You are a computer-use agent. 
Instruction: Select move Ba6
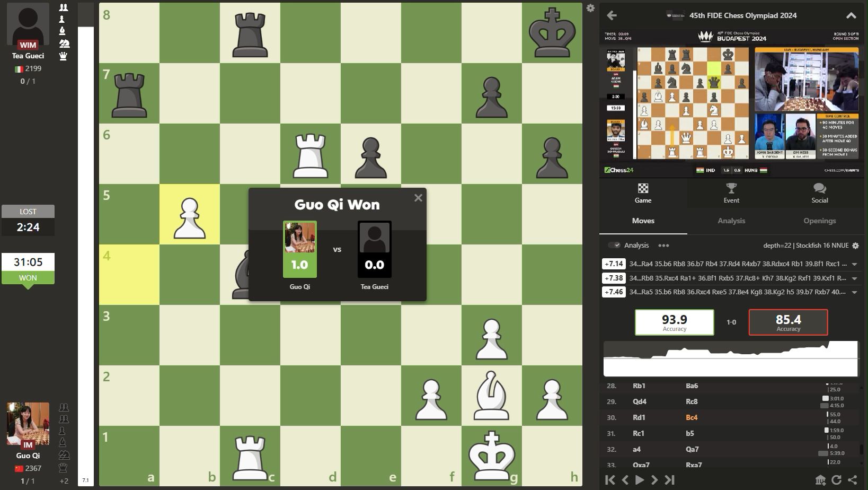pyautogui.click(x=692, y=386)
